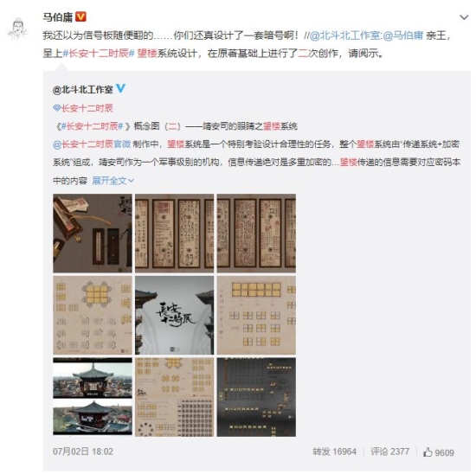Image resolution: width=476 pixels, height=474 pixels.
Task: Open comments 评论 2377
Action: (389, 452)
